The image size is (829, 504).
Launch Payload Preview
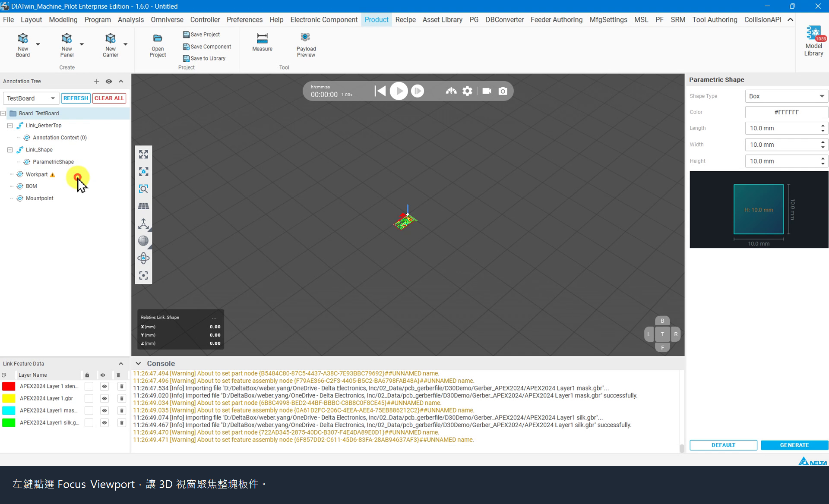pos(306,45)
